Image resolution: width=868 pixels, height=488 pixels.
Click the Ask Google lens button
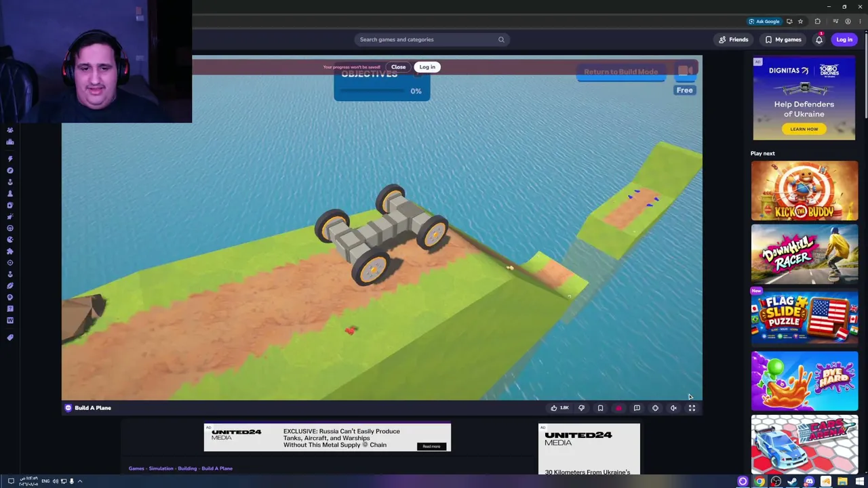764,21
